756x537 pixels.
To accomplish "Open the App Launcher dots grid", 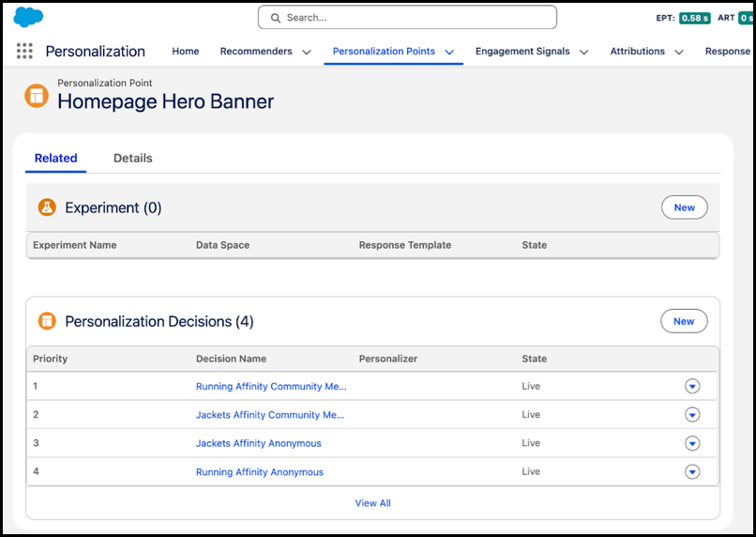I will pyautogui.click(x=24, y=51).
